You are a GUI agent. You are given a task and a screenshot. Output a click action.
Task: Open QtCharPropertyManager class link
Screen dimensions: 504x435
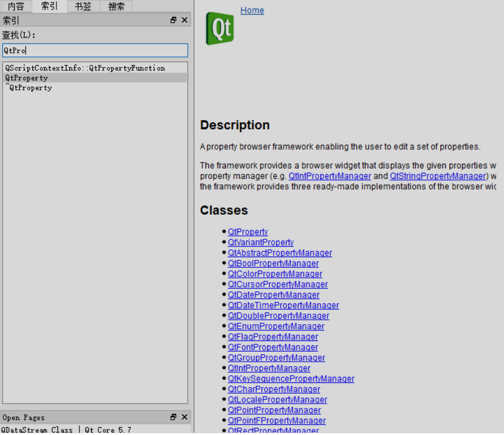pos(274,389)
